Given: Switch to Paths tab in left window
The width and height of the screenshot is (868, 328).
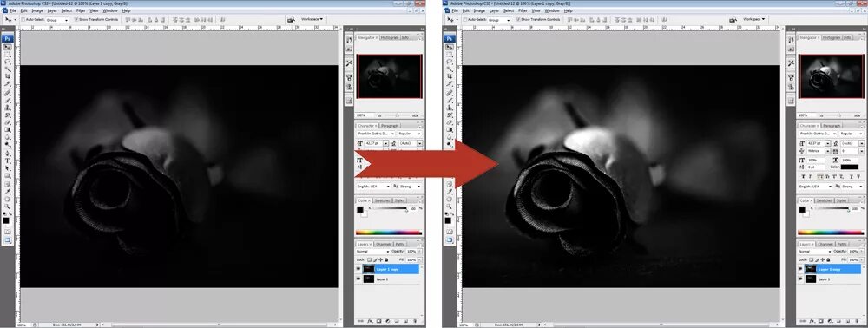Looking at the screenshot, I should [x=399, y=244].
